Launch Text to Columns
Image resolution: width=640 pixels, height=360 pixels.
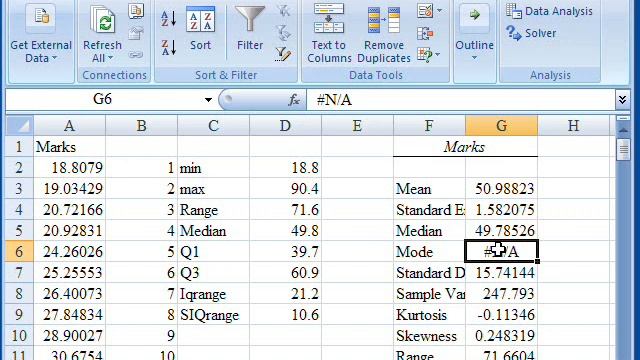click(x=329, y=33)
